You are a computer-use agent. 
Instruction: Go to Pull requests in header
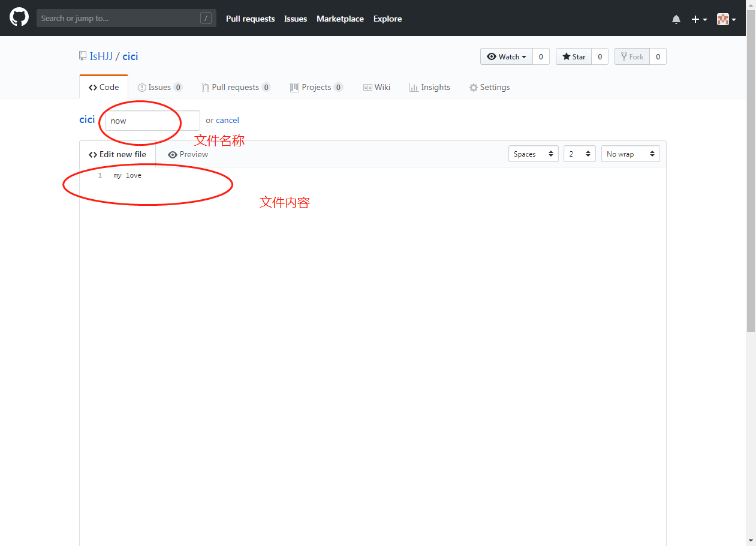tap(250, 19)
